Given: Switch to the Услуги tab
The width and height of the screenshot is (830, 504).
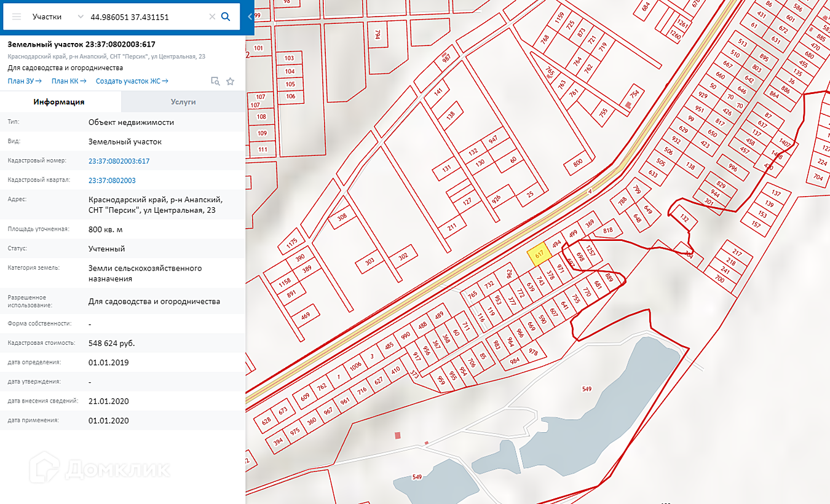Looking at the screenshot, I should point(183,102).
